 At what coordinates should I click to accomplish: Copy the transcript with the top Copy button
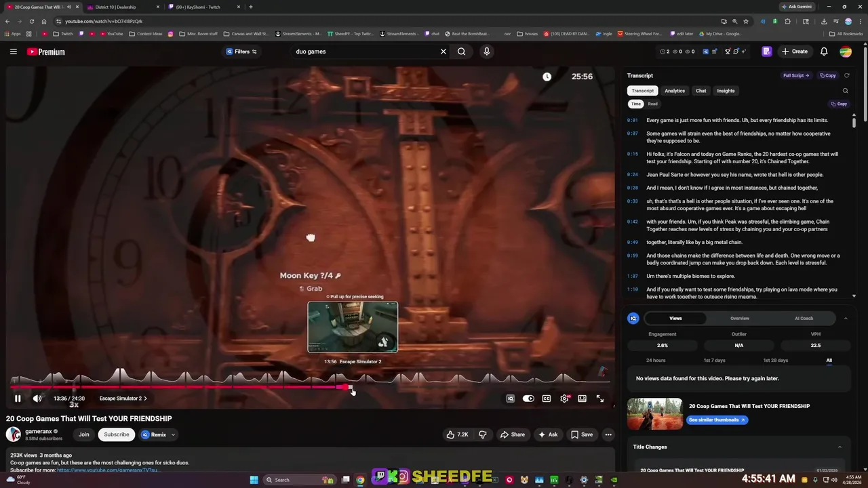point(827,75)
